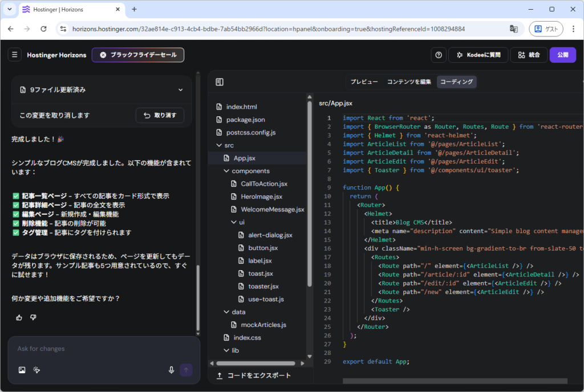Click the Ask for changes input field
Screen dimensions: 584x392
(103, 349)
